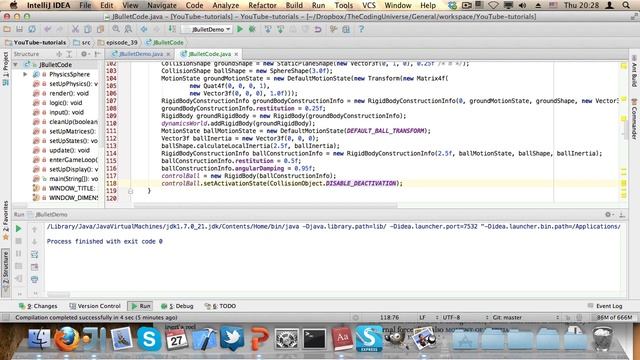The height and width of the screenshot is (360, 640).
Task: Open the TODO tool window
Action: point(220,306)
